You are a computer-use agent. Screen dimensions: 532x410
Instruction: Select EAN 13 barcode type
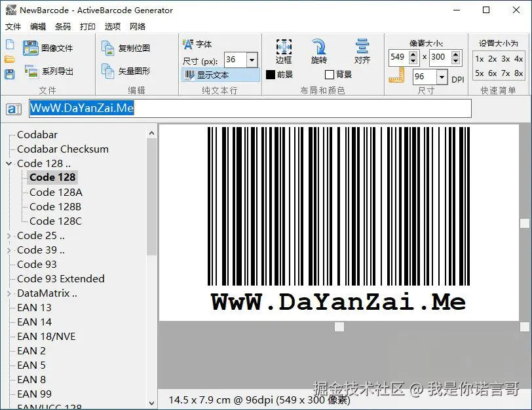click(x=34, y=308)
